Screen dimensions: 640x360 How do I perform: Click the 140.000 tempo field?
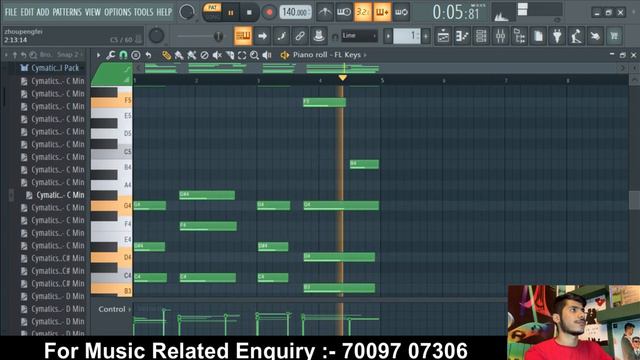[295, 12]
